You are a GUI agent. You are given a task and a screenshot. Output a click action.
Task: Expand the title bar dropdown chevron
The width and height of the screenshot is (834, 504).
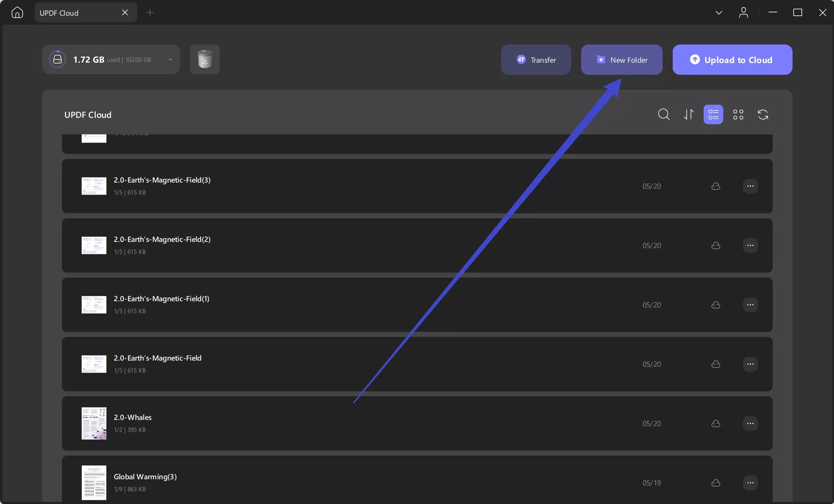click(719, 13)
